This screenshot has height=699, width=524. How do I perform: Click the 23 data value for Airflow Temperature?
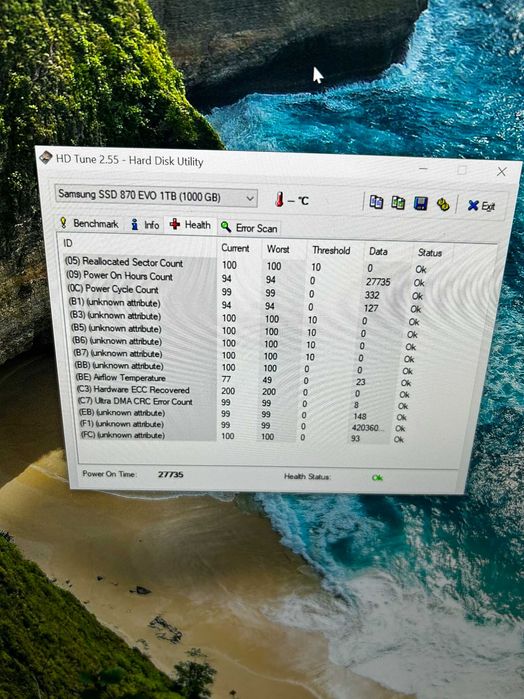pyautogui.click(x=360, y=382)
